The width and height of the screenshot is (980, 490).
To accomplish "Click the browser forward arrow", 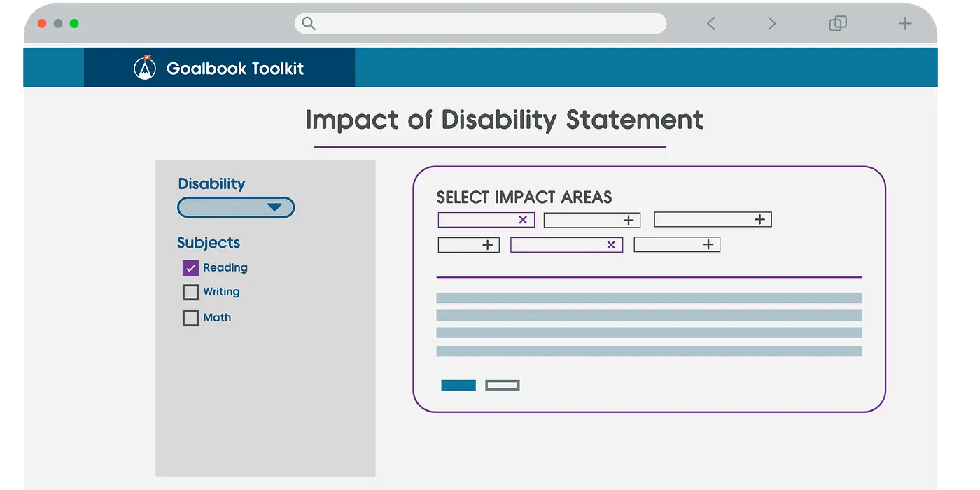I will coord(771,23).
